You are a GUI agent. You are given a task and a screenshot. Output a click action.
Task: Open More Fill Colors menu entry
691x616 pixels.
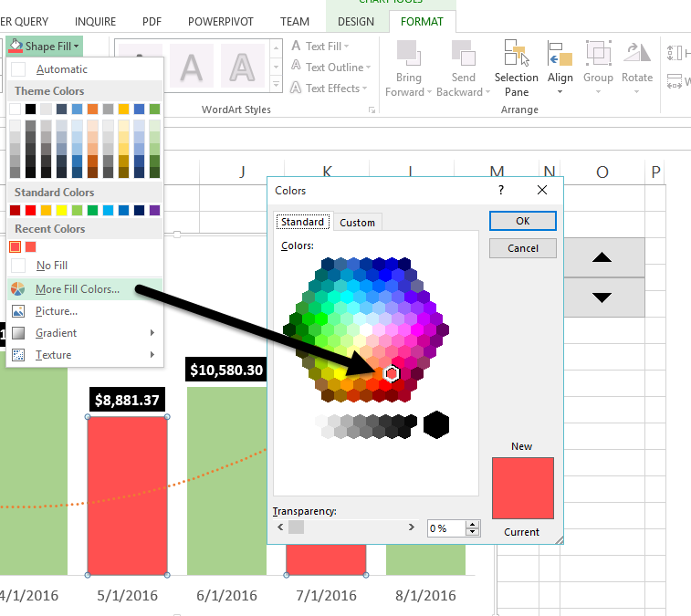[77, 289]
